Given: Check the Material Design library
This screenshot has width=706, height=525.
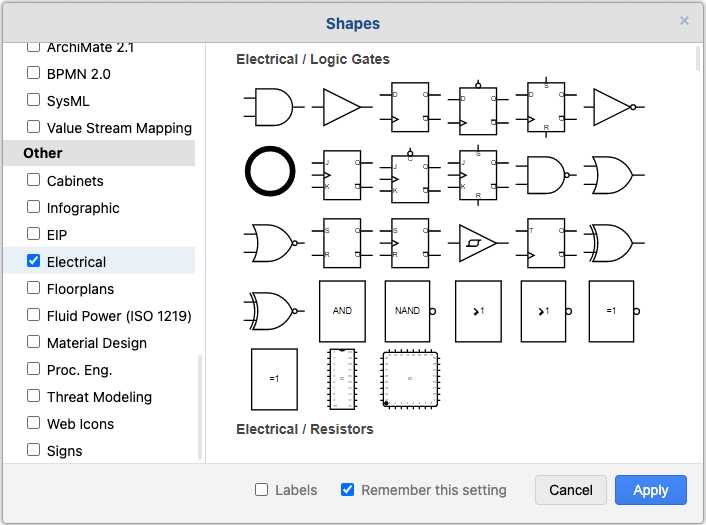Looking at the screenshot, I should click(x=33, y=342).
